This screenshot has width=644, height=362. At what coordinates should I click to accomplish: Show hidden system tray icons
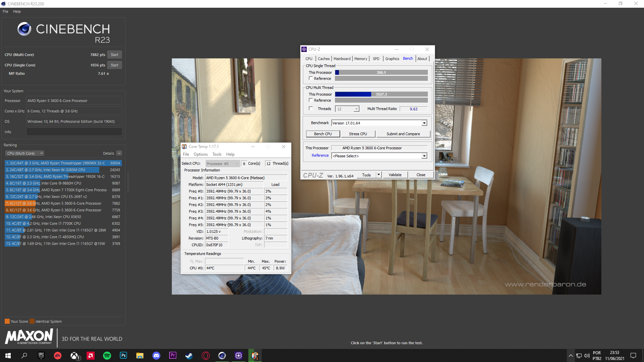tap(571, 356)
